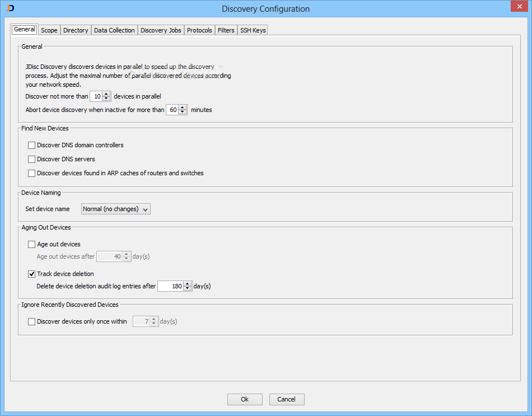Decrease parallel devices count with down arrow

(106, 99)
